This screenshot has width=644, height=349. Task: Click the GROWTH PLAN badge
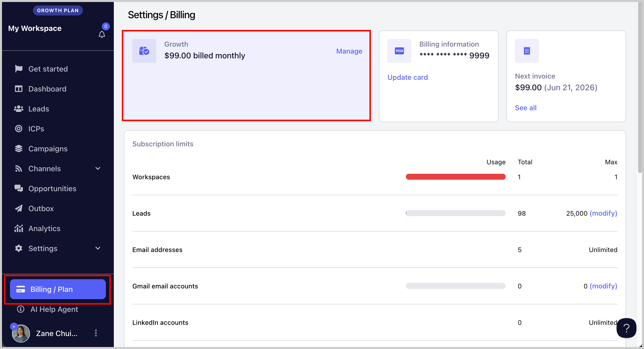[x=58, y=10]
